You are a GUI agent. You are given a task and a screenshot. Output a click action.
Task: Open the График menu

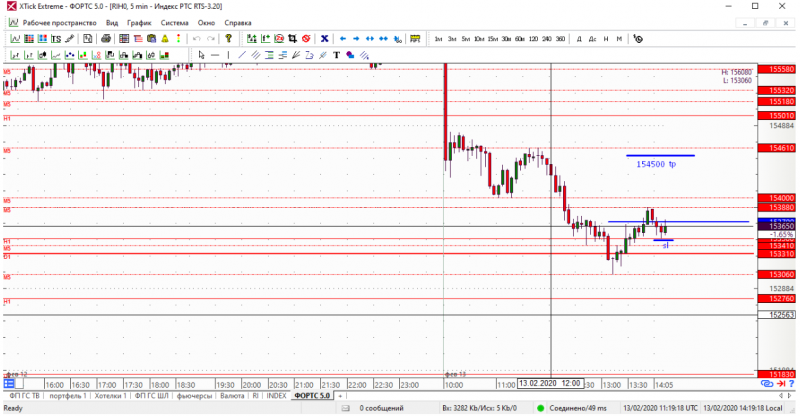point(139,23)
